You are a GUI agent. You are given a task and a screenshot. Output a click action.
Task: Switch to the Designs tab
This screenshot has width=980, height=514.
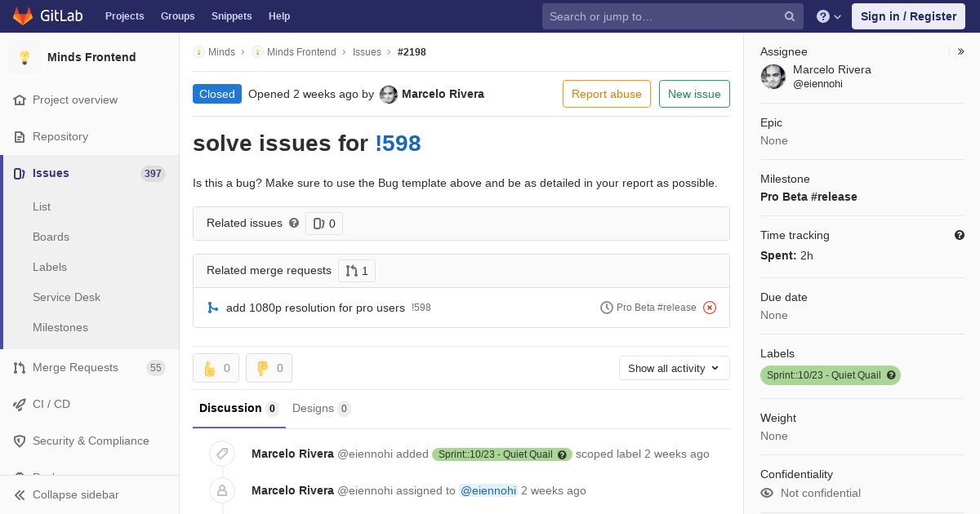pos(322,408)
